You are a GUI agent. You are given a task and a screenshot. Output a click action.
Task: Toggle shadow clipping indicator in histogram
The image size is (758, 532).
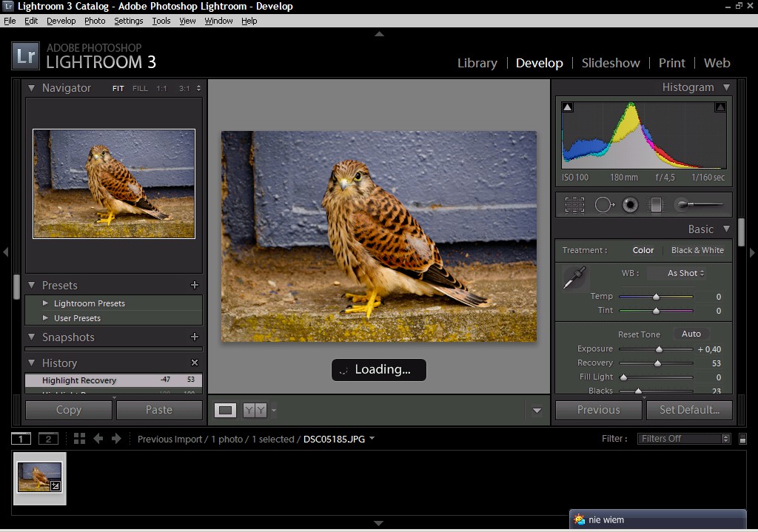click(x=568, y=107)
